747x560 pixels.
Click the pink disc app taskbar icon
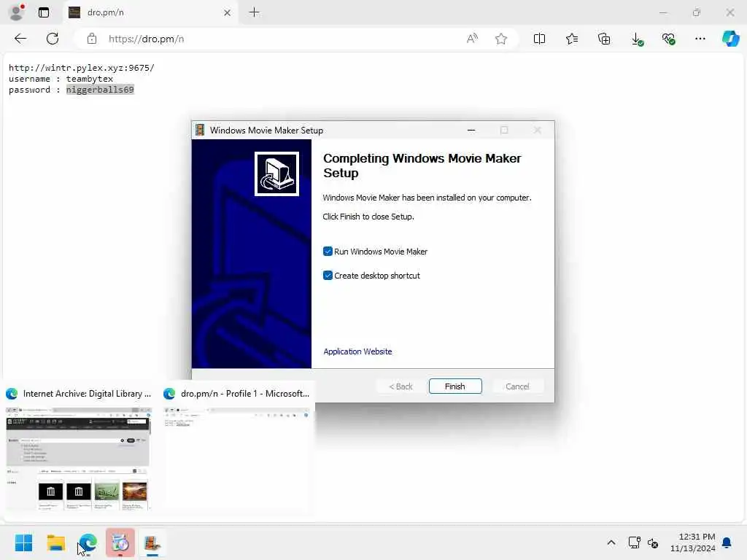pyautogui.click(x=120, y=542)
